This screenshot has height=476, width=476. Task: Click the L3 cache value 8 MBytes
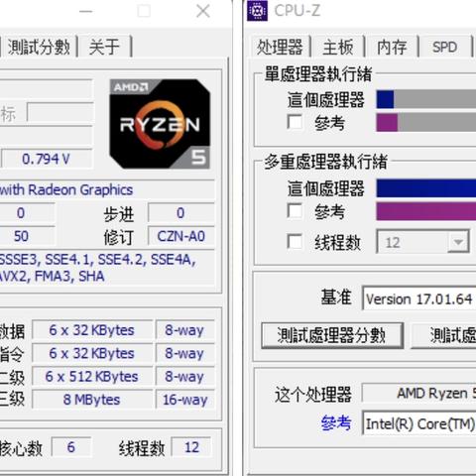tap(92, 400)
